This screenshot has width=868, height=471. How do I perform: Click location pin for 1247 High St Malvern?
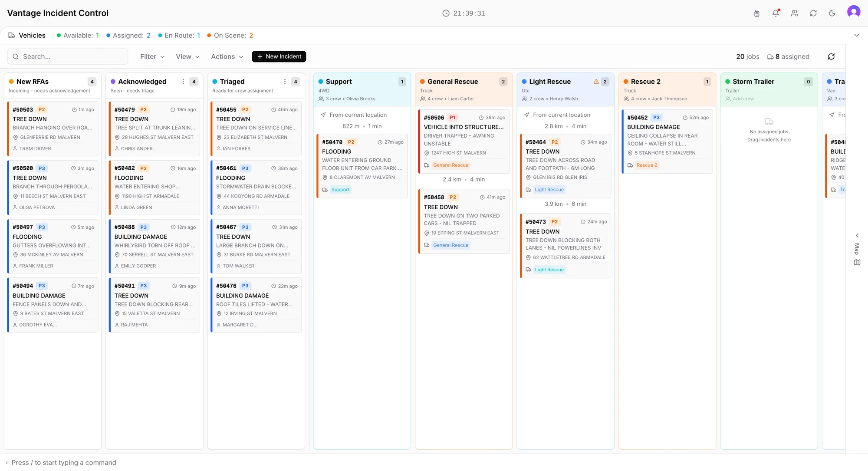pyautogui.click(x=427, y=153)
